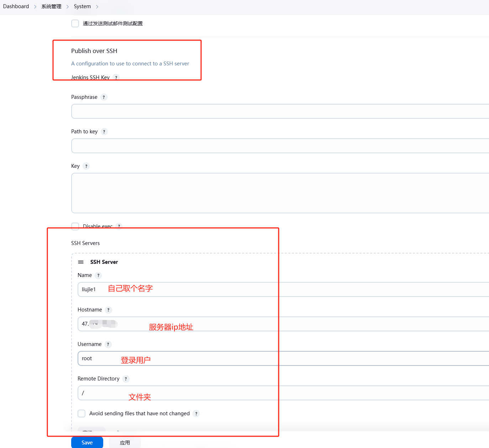Show help for SSH Server Name
The image size is (489, 448).
99,275
